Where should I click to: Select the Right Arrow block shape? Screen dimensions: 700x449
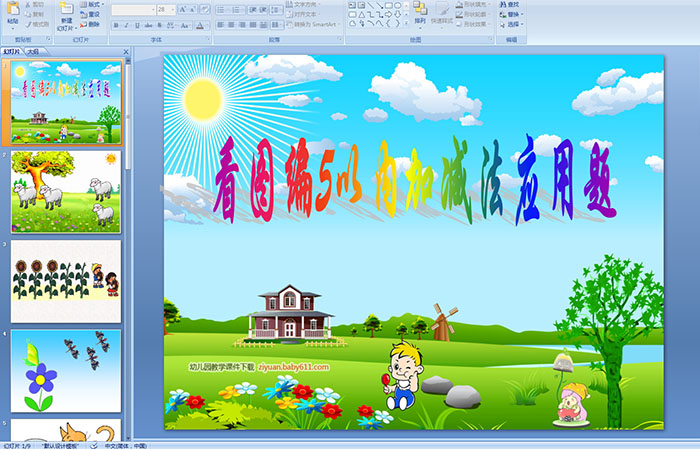388,15
